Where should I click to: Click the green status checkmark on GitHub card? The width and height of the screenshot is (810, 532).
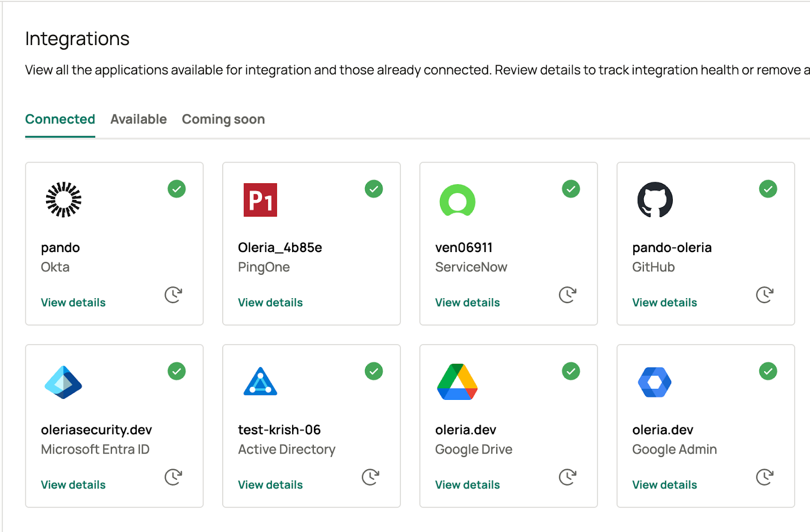(768, 189)
